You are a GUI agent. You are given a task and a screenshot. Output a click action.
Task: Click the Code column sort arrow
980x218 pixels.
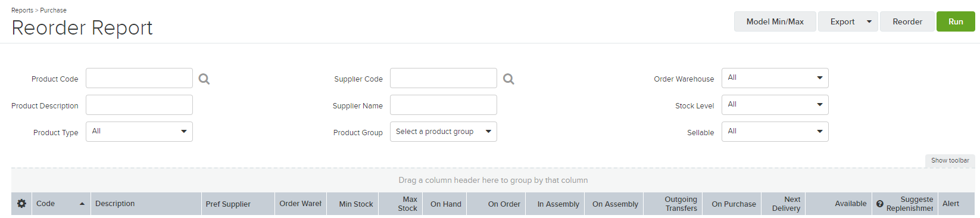click(82, 204)
